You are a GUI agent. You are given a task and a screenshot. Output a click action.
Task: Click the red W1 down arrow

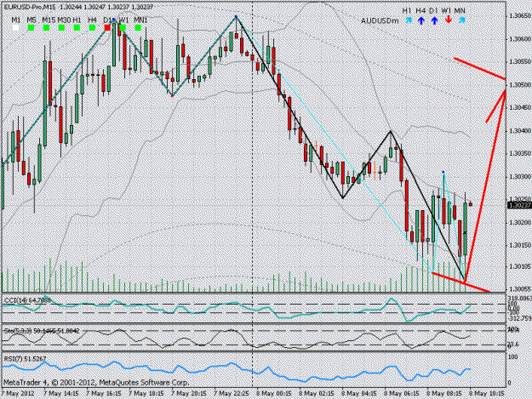(449, 20)
